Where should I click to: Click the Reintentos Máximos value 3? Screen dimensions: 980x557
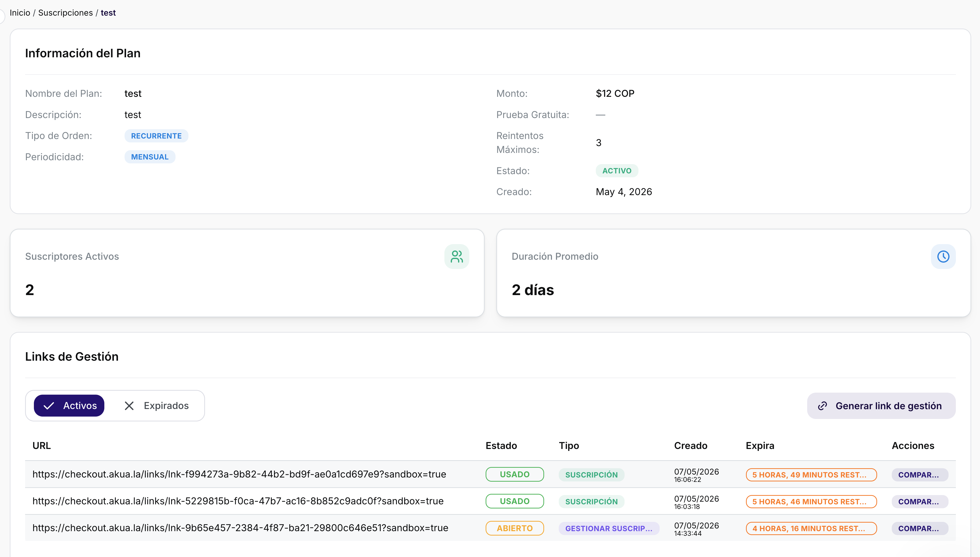click(598, 143)
